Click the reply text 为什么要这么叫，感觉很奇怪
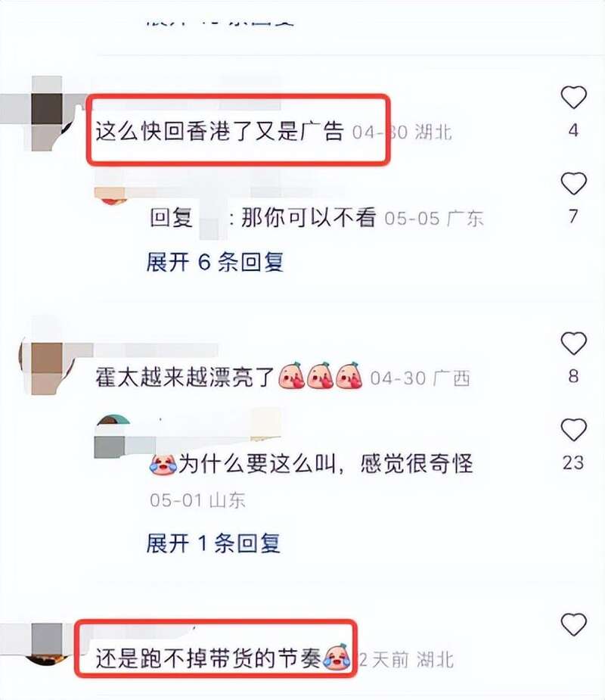The height and width of the screenshot is (700, 605). (326, 465)
